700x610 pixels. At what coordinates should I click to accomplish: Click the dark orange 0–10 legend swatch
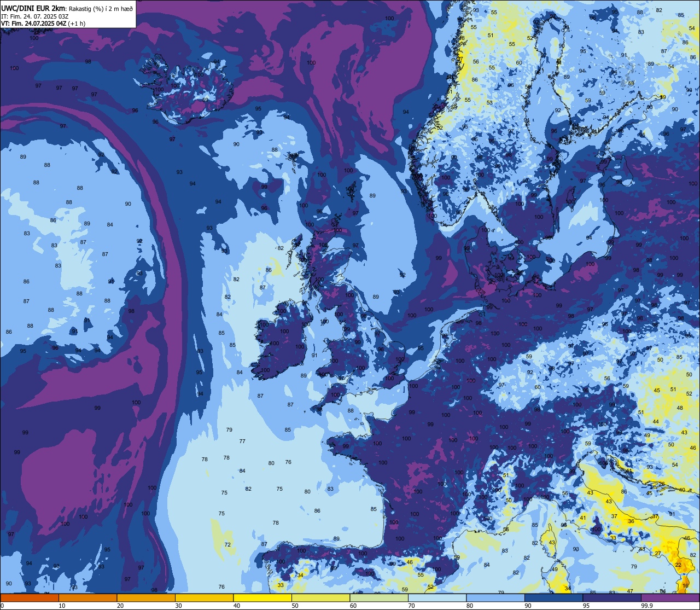30,597
